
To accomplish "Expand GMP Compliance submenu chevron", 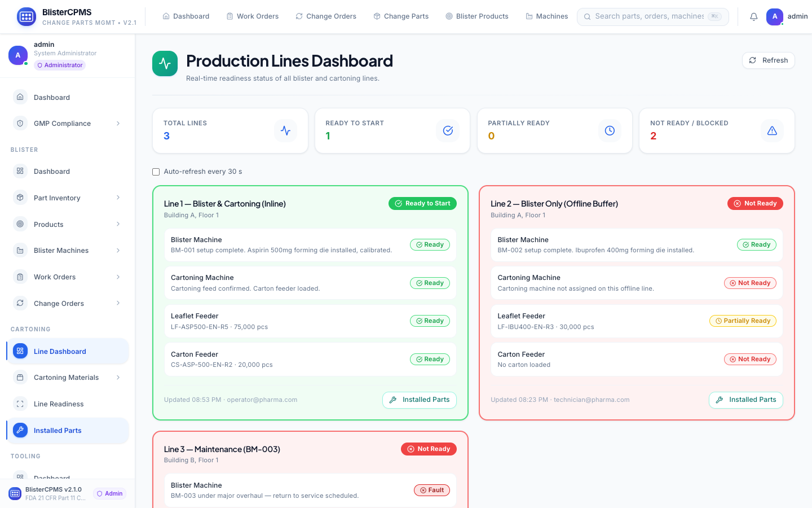I will [118, 123].
